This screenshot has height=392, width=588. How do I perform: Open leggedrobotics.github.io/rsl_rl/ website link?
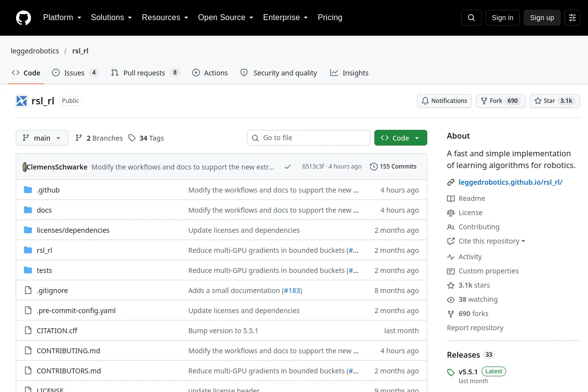tap(510, 182)
